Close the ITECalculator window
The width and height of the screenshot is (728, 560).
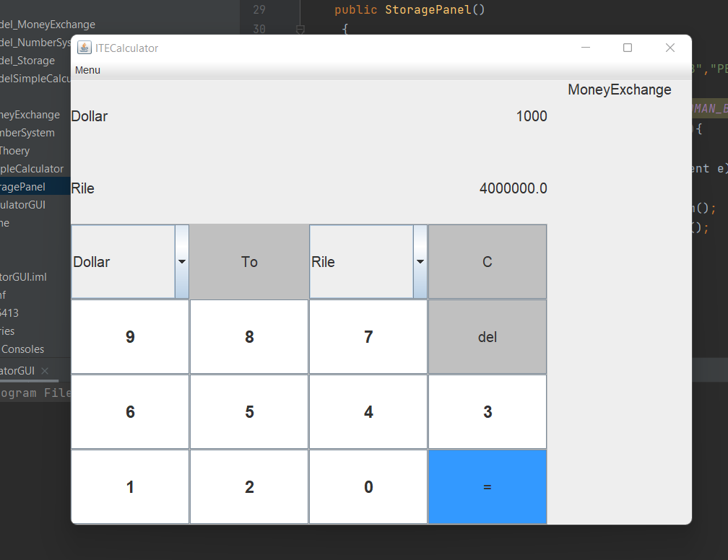670,48
